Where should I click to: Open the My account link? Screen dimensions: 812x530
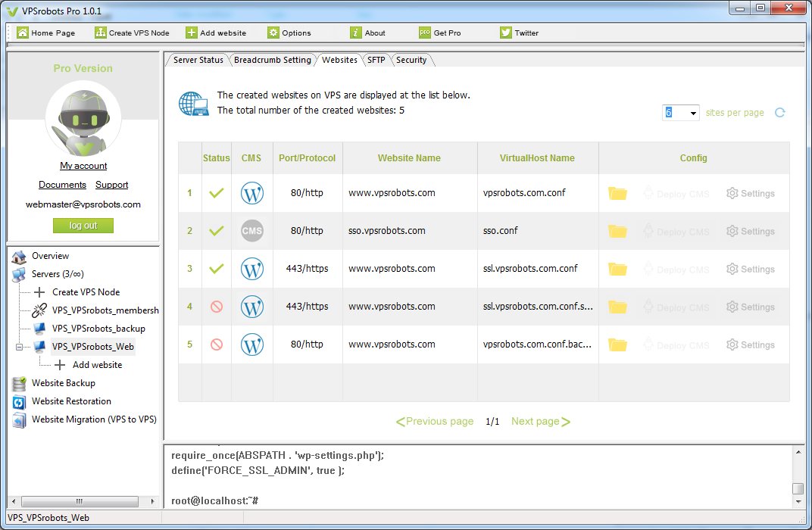[83, 166]
